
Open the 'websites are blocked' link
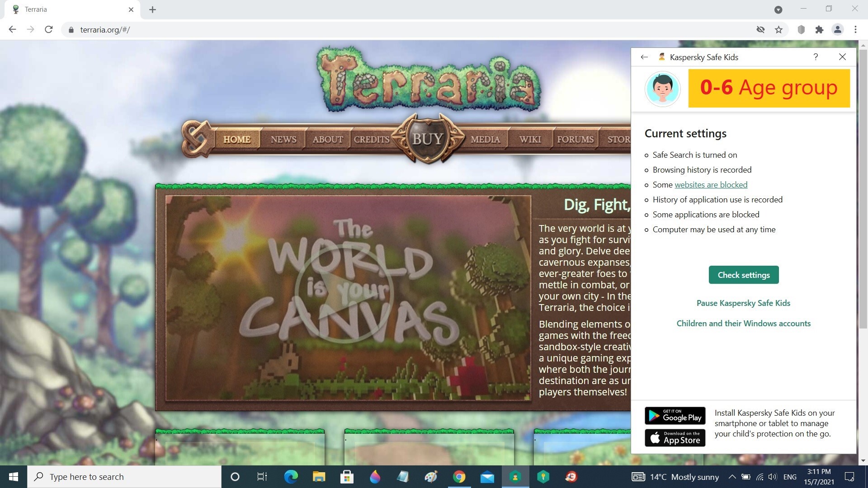pos(711,185)
